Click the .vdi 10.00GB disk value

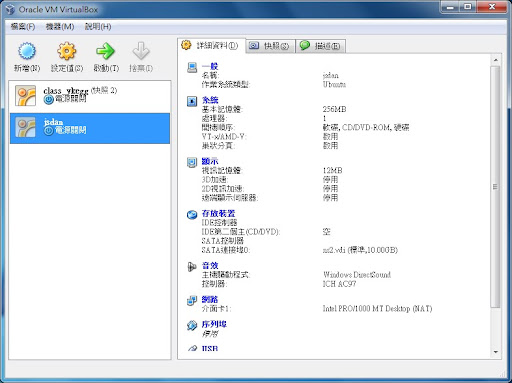pos(360,250)
